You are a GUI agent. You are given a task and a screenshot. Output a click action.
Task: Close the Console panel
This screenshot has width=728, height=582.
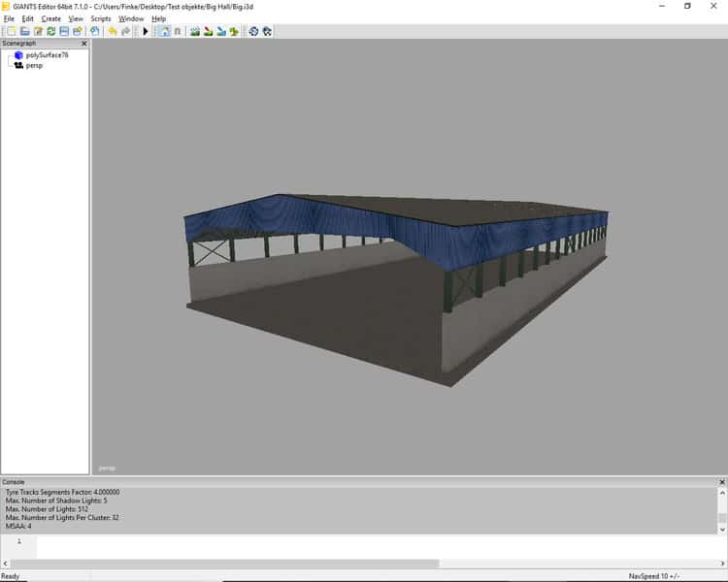(x=721, y=481)
